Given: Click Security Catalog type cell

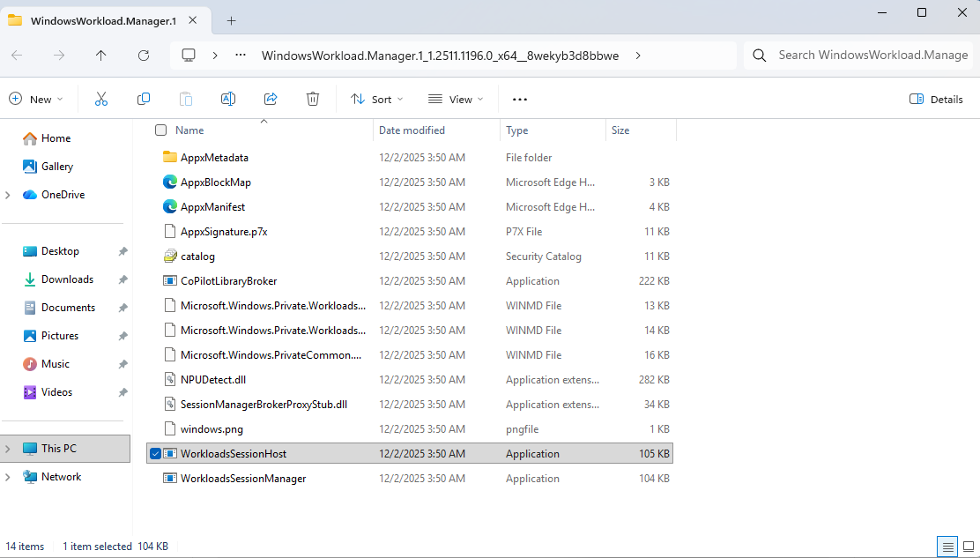Looking at the screenshot, I should (543, 257).
